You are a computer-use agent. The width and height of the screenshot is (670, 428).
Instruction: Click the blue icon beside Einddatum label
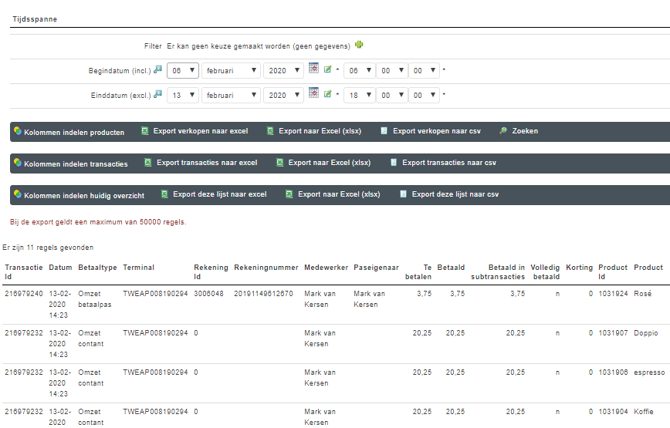(158, 95)
